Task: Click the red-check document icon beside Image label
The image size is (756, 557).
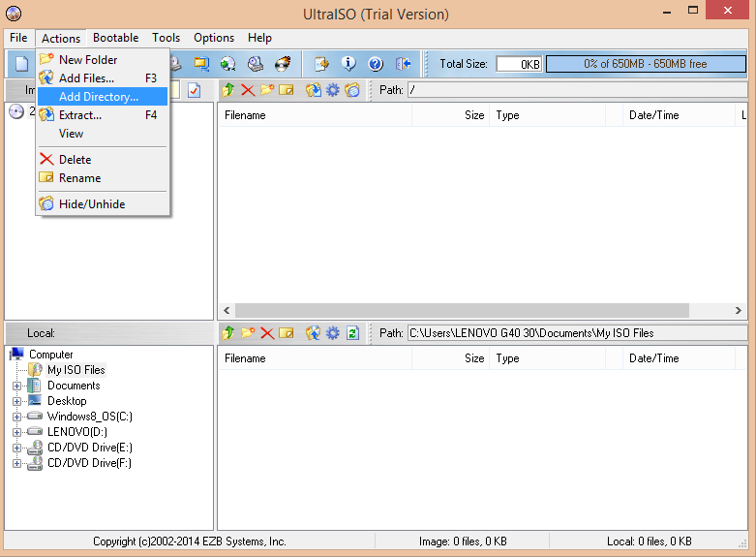Action: (195, 90)
